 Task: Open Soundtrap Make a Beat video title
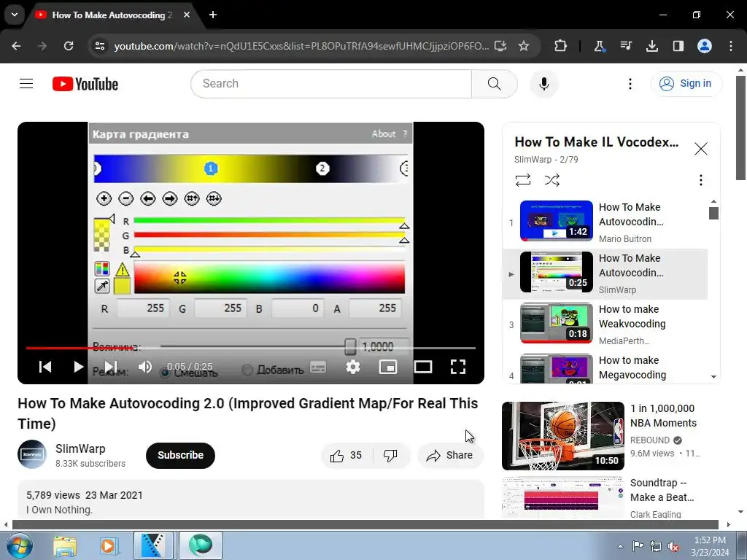pyautogui.click(x=662, y=490)
